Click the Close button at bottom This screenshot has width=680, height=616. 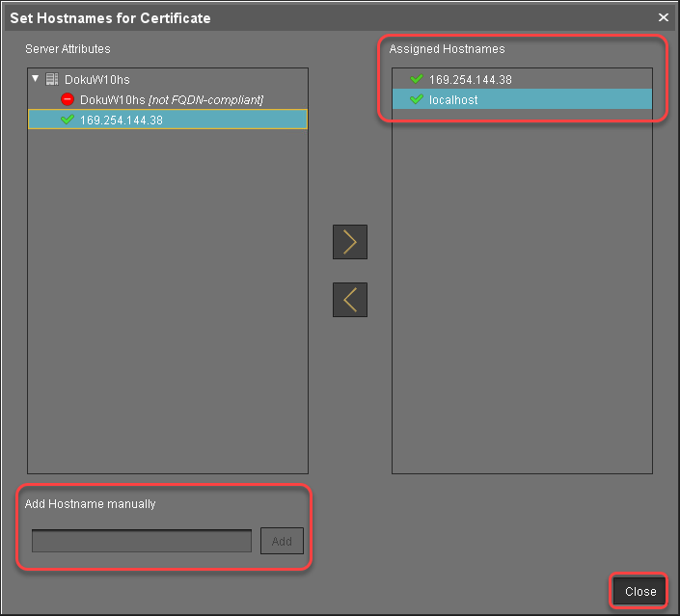pos(639,591)
